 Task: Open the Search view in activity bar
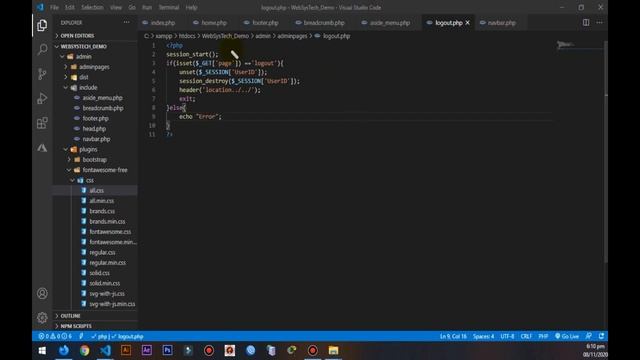tap(42, 49)
